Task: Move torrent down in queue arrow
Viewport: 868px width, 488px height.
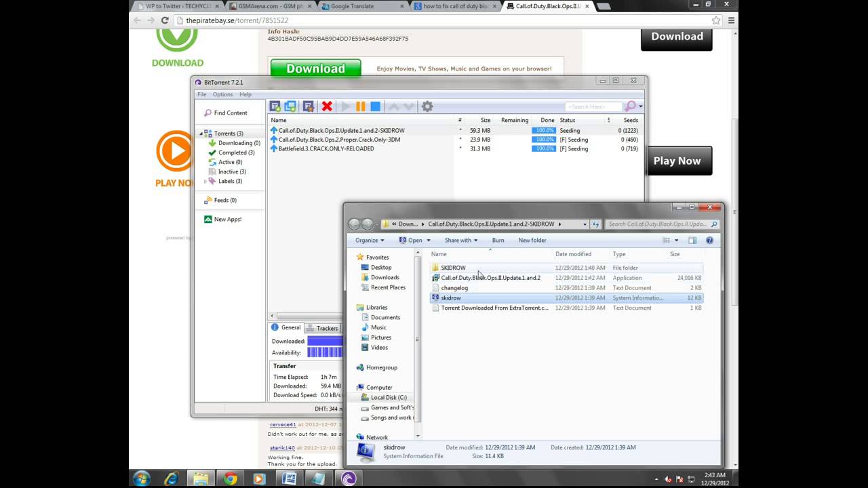Action: point(408,106)
